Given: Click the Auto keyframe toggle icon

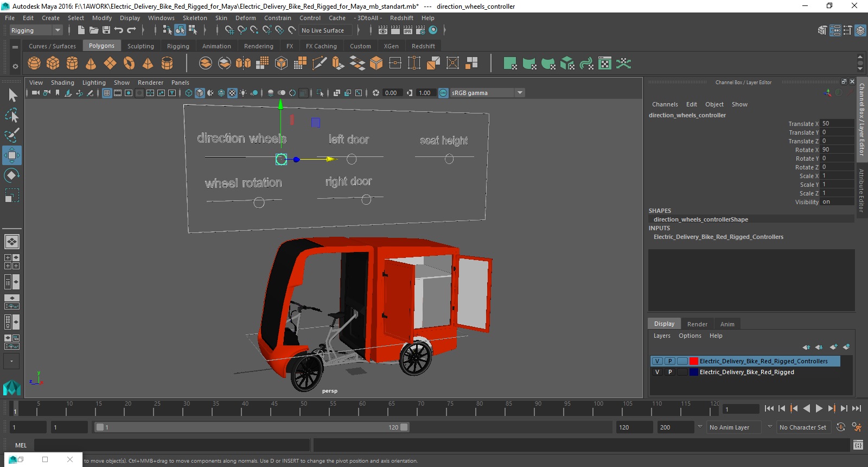Looking at the screenshot, I should (x=841, y=427).
